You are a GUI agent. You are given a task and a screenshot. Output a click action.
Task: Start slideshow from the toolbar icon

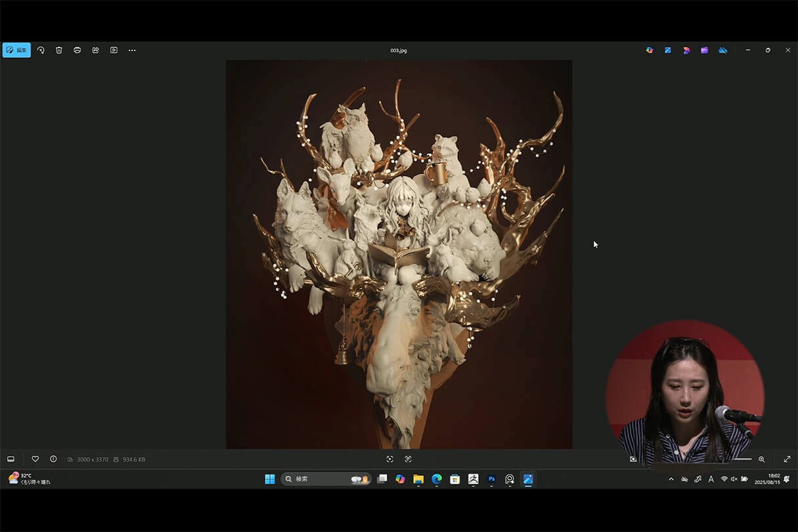[114, 50]
